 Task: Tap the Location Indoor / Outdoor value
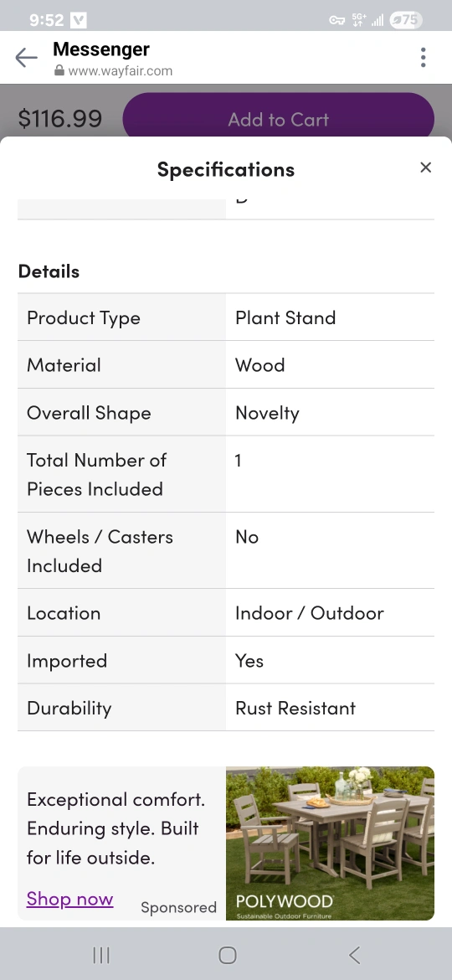point(309,613)
